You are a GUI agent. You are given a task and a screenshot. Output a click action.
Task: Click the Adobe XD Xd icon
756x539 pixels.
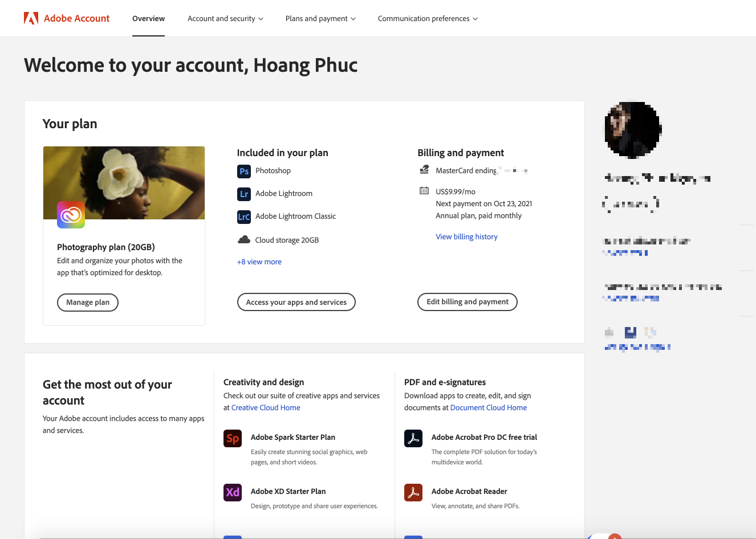[233, 492]
